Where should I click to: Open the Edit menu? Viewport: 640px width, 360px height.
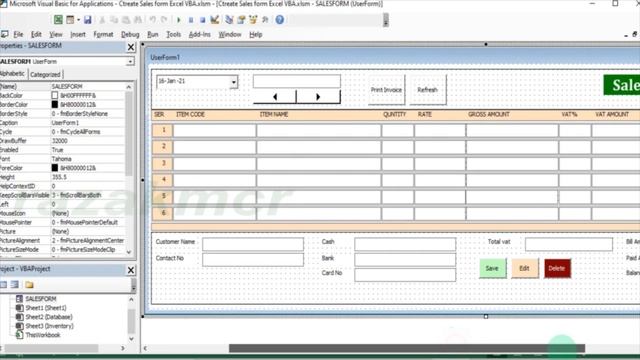[36, 35]
